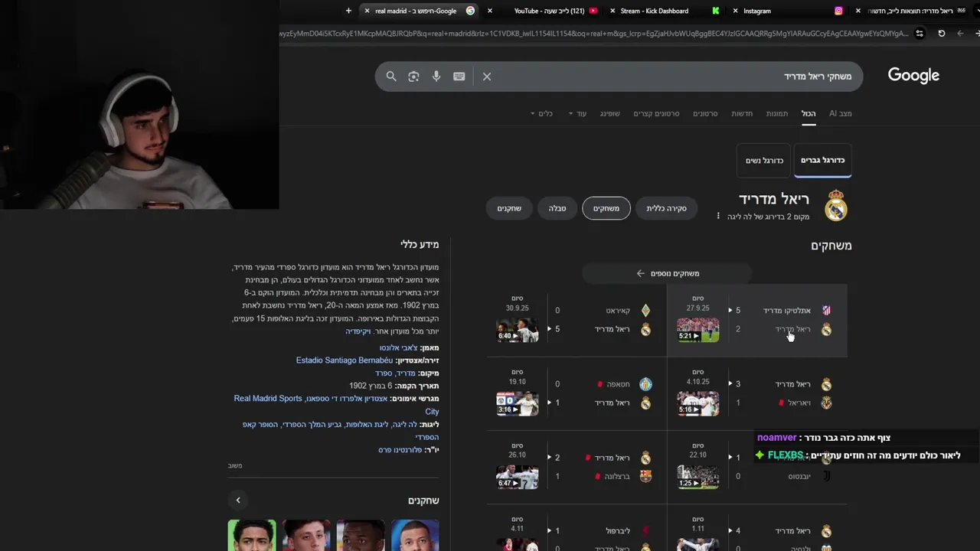This screenshot has height=551, width=980.
Task: Expand the כלים dropdown menu
Action: pyautogui.click(x=541, y=113)
